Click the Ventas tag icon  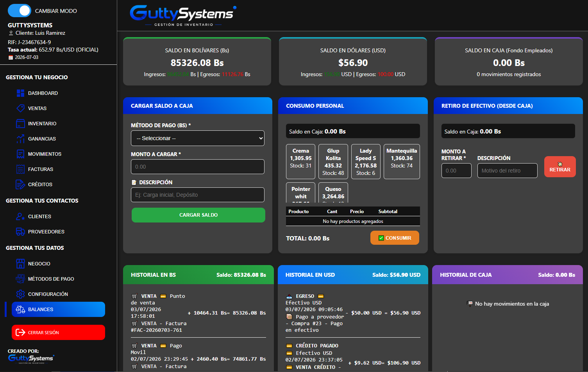[x=20, y=108]
